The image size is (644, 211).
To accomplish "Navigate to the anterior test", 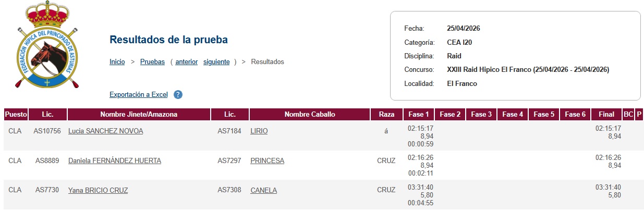I will click(x=186, y=61).
